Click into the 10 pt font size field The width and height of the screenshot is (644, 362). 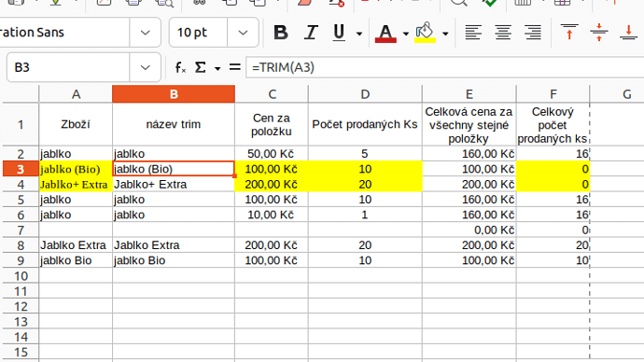pyautogui.click(x=199, y=33)
